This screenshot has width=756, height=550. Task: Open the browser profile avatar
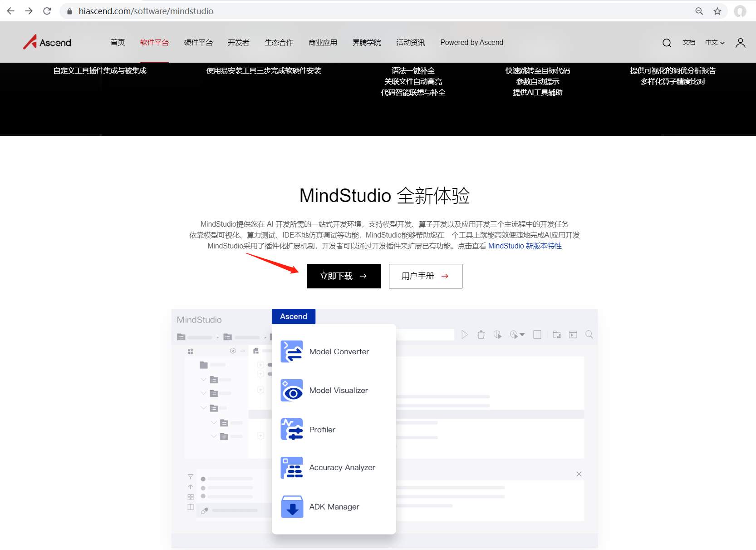pos(740,11)
